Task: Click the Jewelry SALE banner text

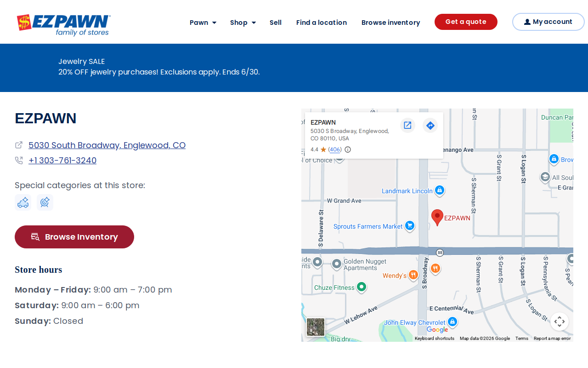Action: click(82, 62)
